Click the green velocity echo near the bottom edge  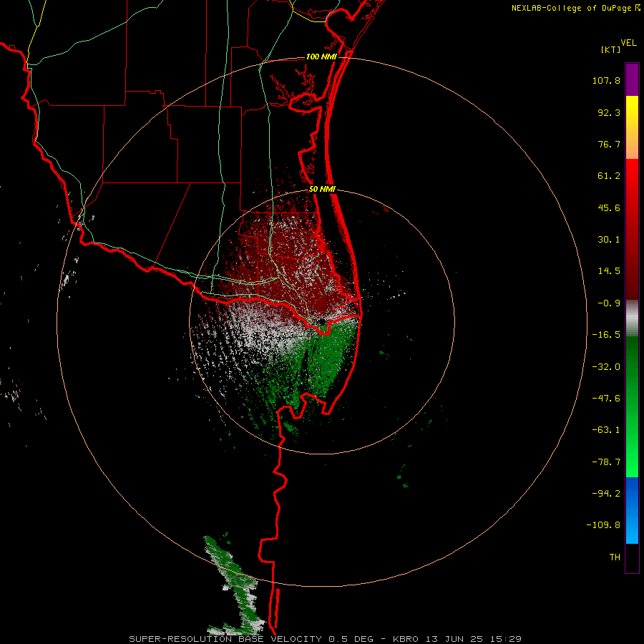click(x=234, y=583)
